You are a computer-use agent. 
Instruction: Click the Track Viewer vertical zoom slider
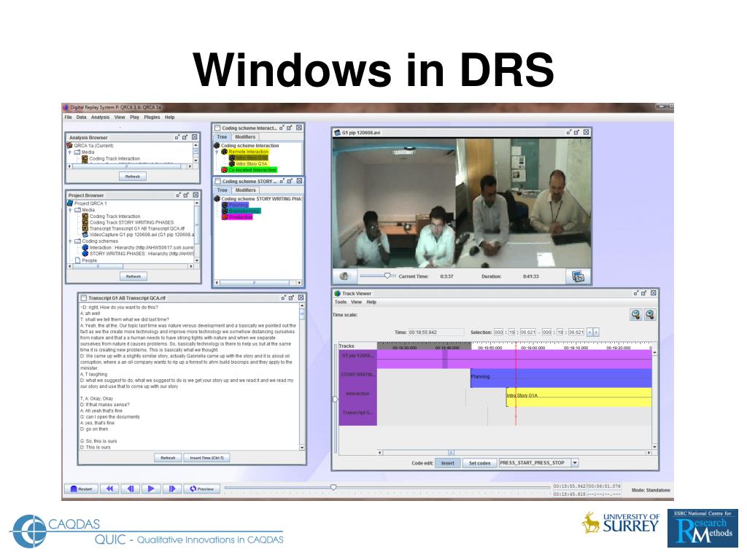point(336,400)
